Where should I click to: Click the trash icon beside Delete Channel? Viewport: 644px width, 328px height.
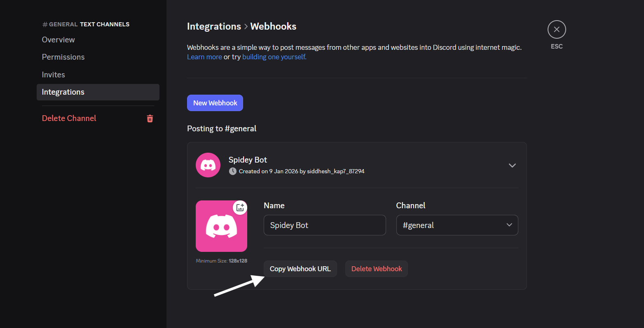(x=150, y=118)
